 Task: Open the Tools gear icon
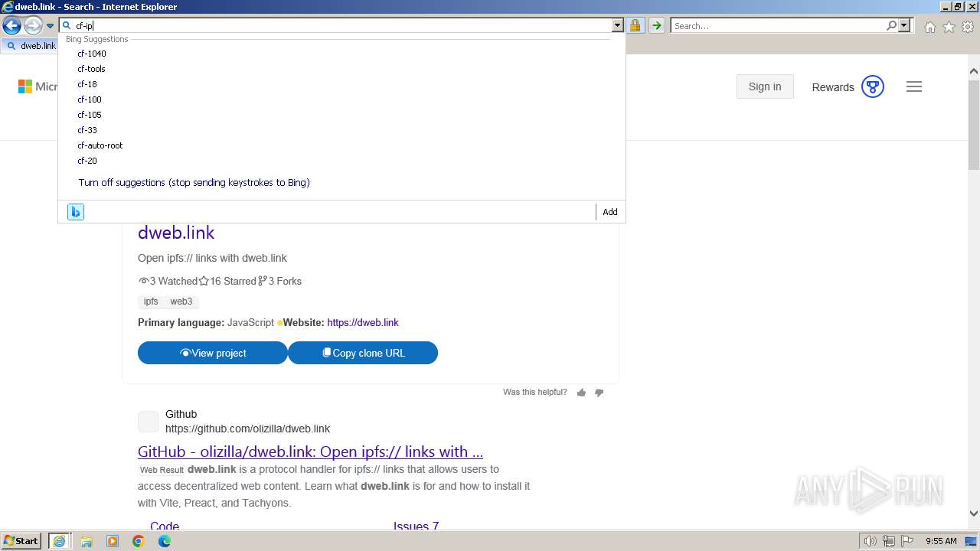(x=968, y=27)
